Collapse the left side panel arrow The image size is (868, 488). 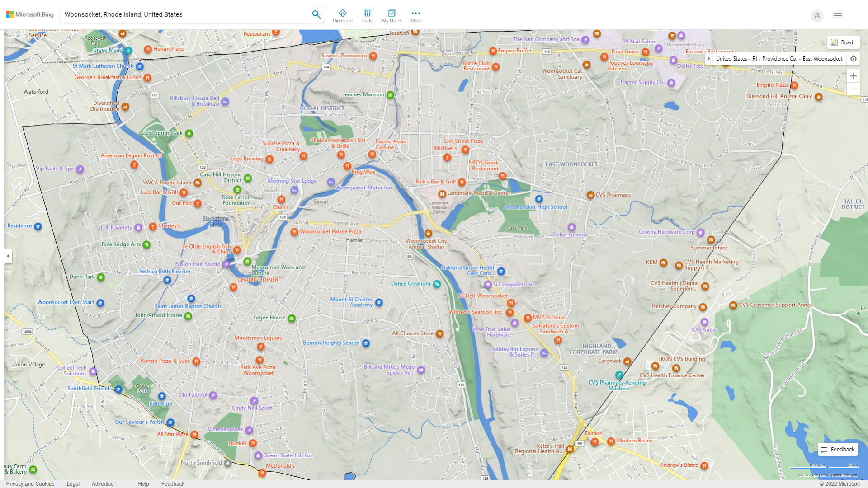[x=7, y=256]
